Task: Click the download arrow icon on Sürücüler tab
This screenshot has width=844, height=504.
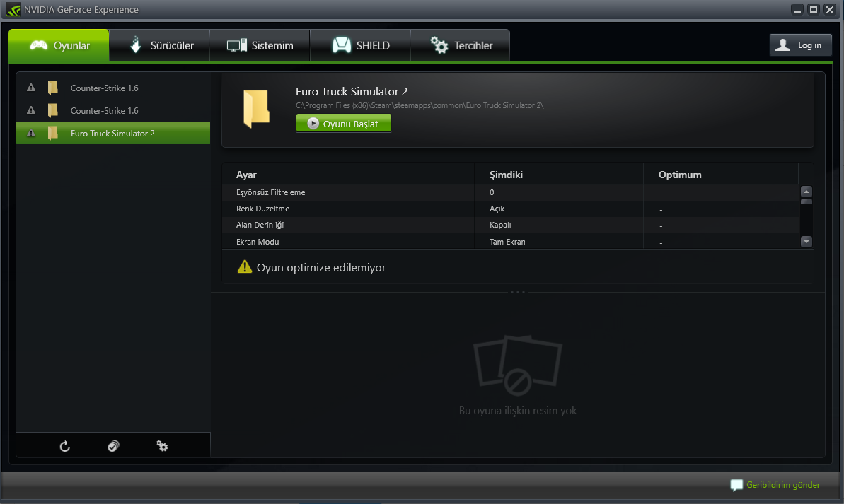Action: [136, 45]
